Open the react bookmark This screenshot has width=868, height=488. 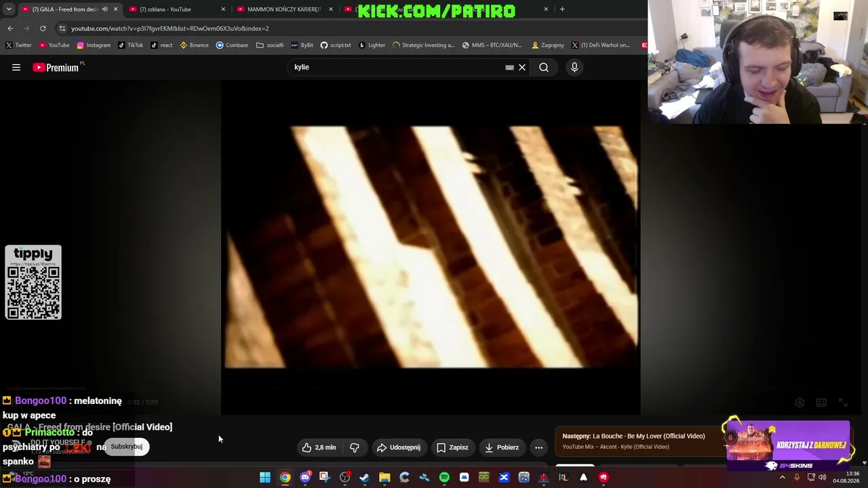[x=161, y=45]
